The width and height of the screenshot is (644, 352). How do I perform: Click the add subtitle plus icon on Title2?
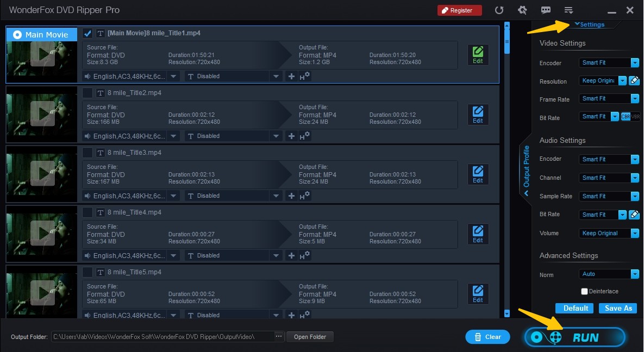[291, 136]
